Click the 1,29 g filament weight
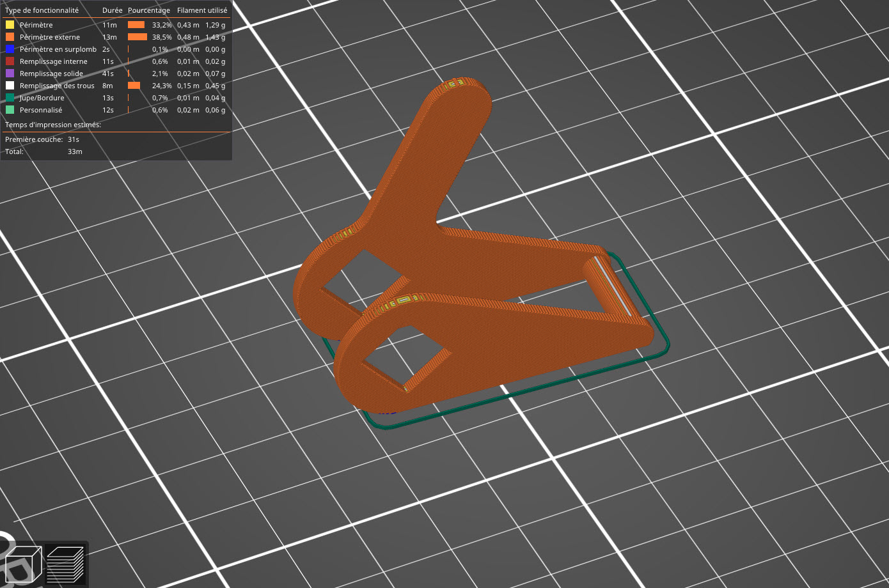889x588 pixels. (216, 25)
